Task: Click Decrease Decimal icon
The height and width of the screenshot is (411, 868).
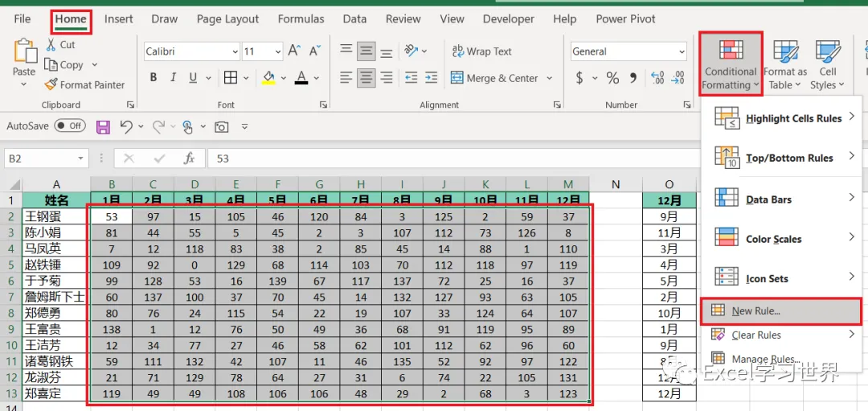Action: coord(678,78)
